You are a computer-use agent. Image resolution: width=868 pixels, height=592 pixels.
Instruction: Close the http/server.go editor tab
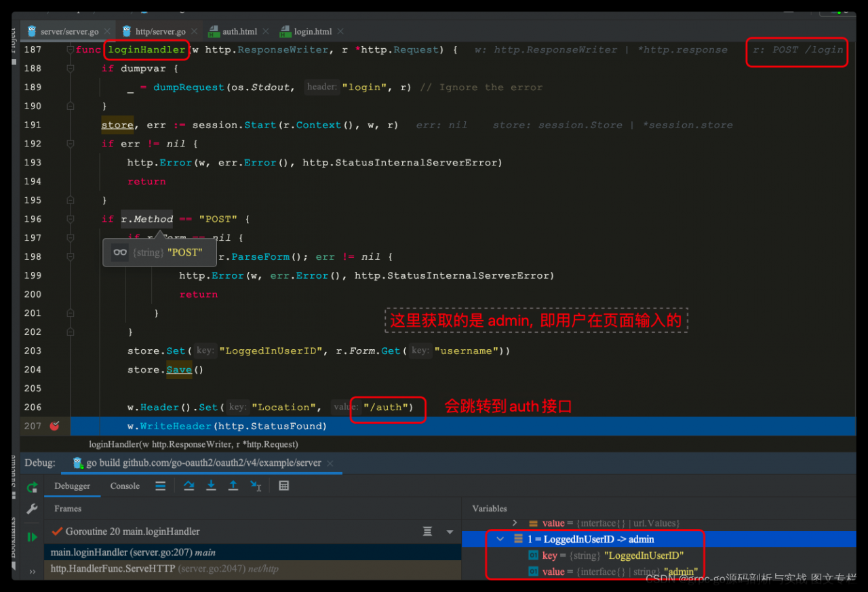point(195,31)
